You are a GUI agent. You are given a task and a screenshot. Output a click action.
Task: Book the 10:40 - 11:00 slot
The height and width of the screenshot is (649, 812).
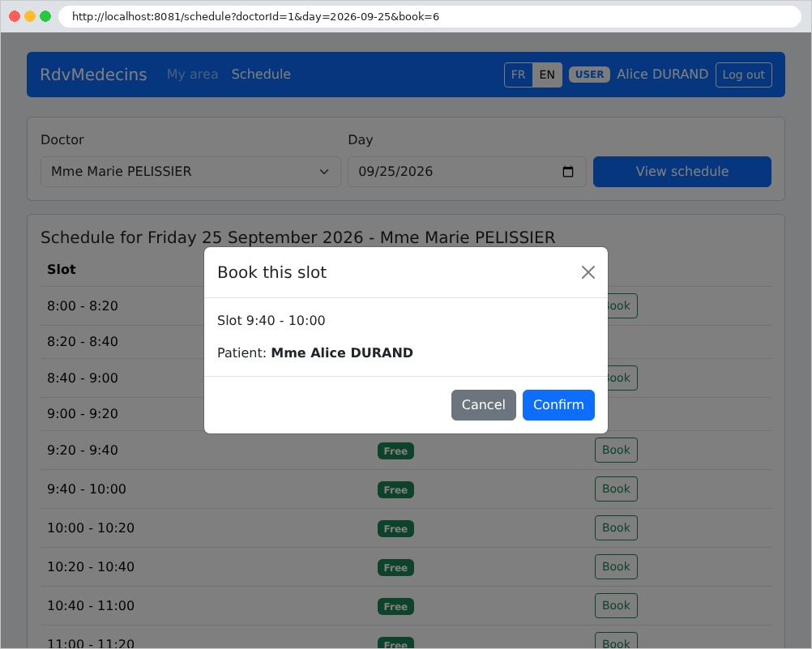pos(616,605)
